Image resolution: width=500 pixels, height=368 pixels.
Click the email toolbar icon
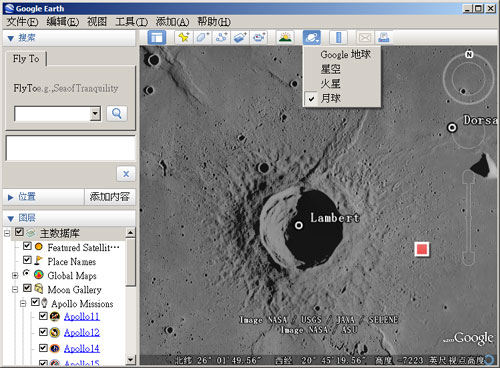365,37
